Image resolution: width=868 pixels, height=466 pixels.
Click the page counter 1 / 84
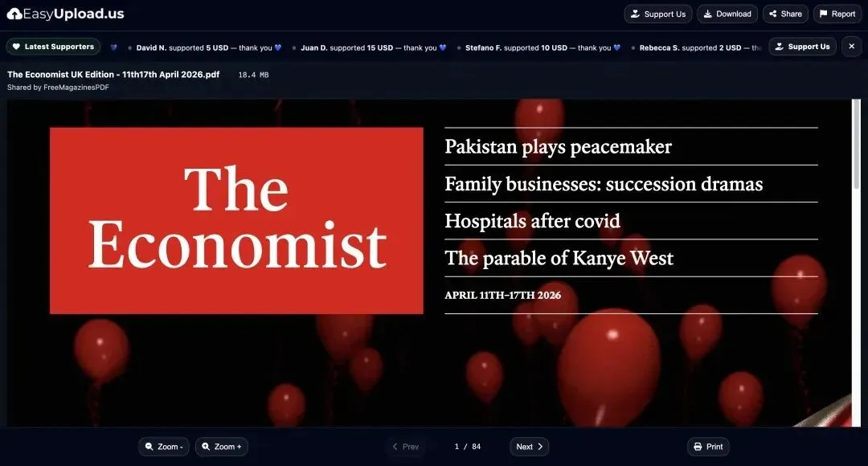point(467,447)
